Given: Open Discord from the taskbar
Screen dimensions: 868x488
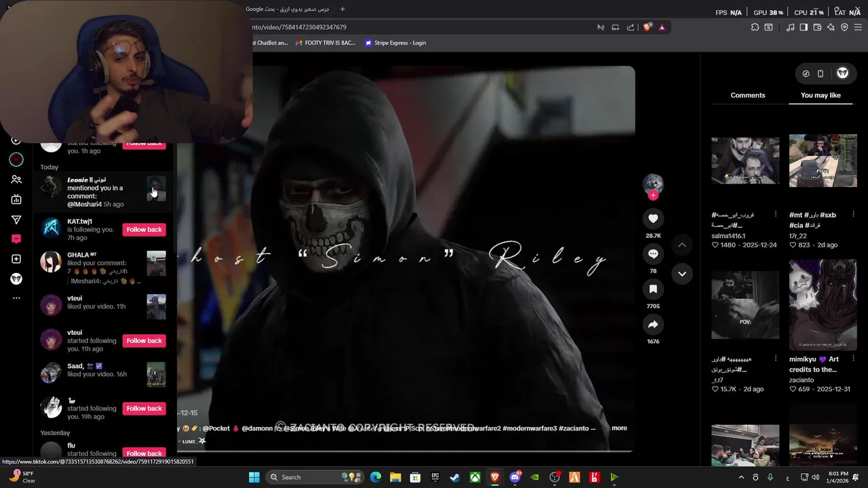Looking at the screenshot, I should [x=515, y=477].
